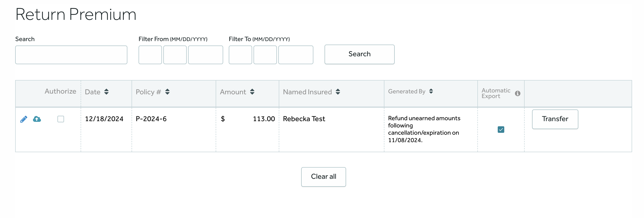Click the Filter From year field
This screenshot has width=644, height=218.
205,55
